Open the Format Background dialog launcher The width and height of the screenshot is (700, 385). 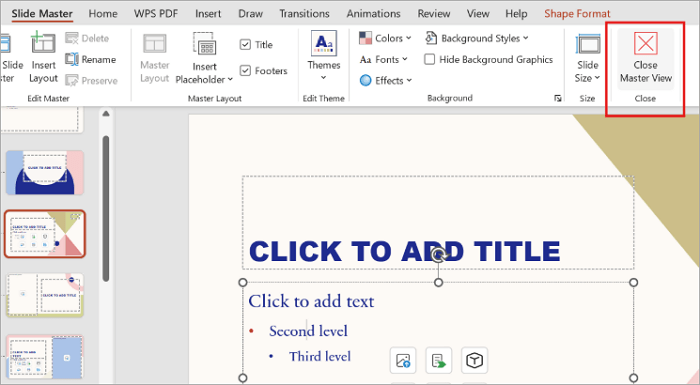click(x=558, y=98)
